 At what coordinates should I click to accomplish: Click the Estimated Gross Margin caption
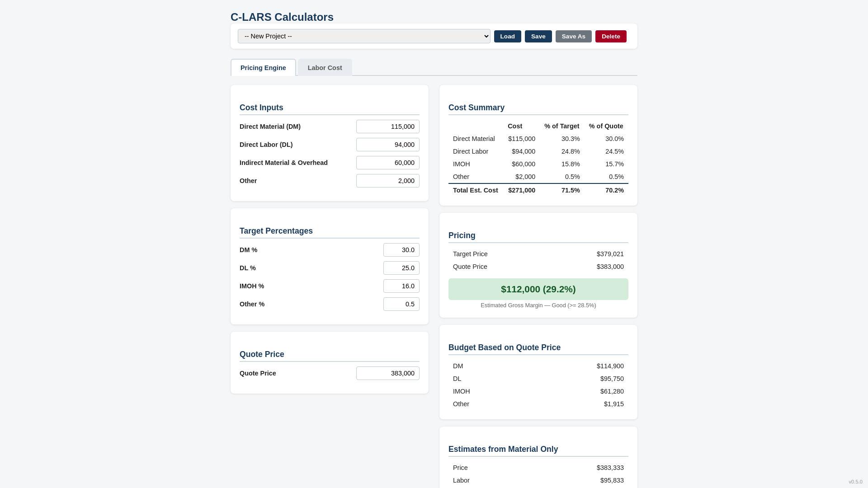pyautogui.click(x=538, y=305)
